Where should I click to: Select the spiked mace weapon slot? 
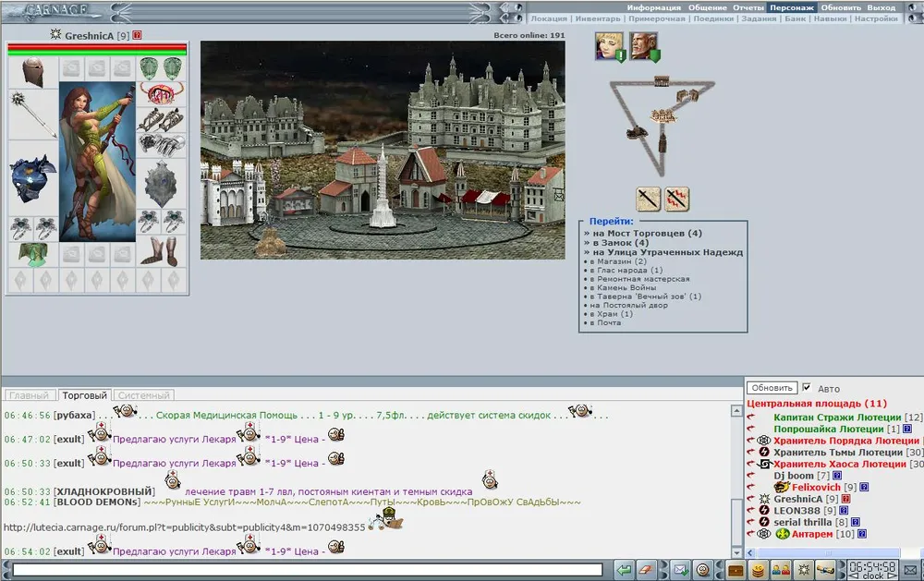pyautogui.click(x=33, y=115)
